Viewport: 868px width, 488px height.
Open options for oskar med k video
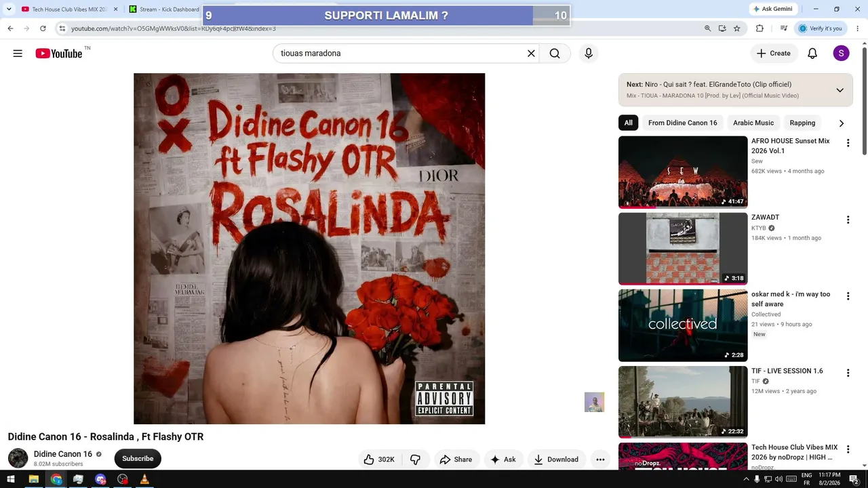point(848,296)
